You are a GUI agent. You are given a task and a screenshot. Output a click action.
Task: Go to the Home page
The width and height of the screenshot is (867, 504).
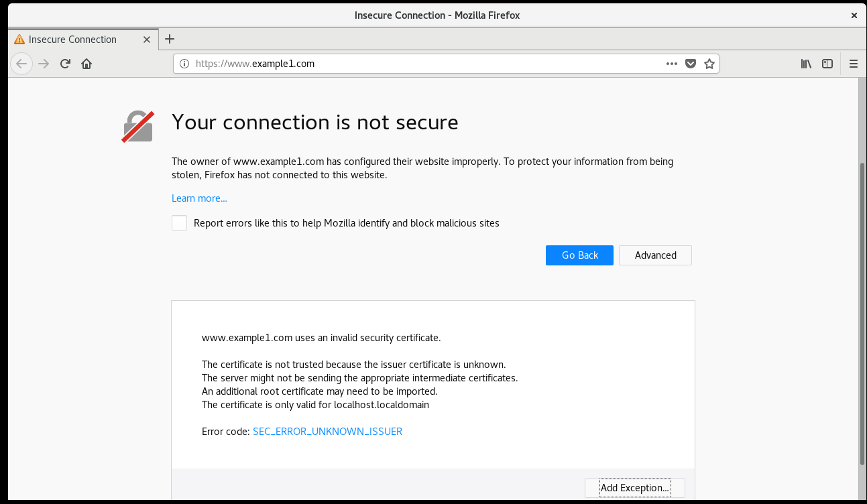click(86, 64)
